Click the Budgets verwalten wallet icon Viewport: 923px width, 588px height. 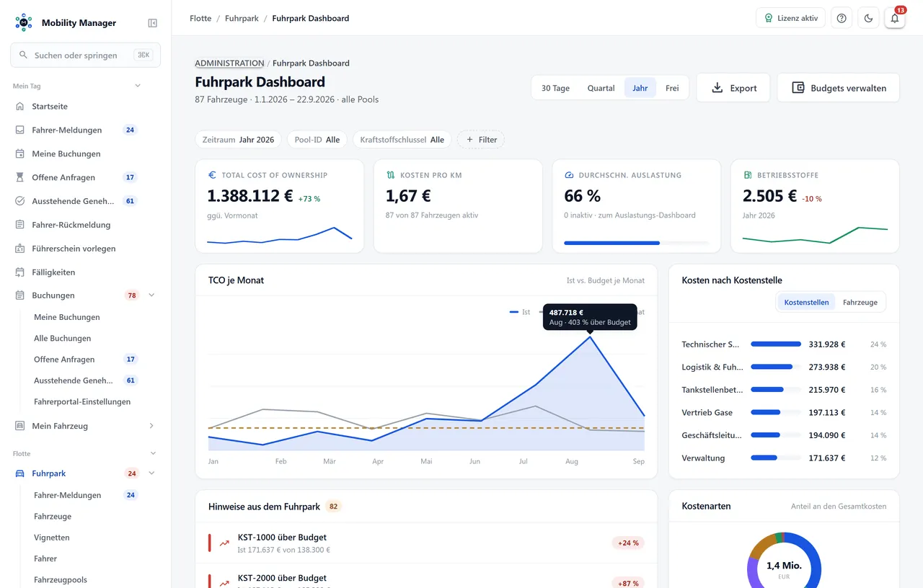coord(798,88)
